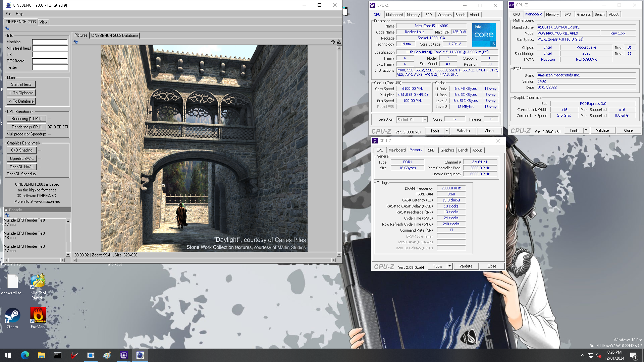Open Graphics tab in CPU-Z Mainboard window
The height and width of the screenshot is (362, 644).
(584, 14)
